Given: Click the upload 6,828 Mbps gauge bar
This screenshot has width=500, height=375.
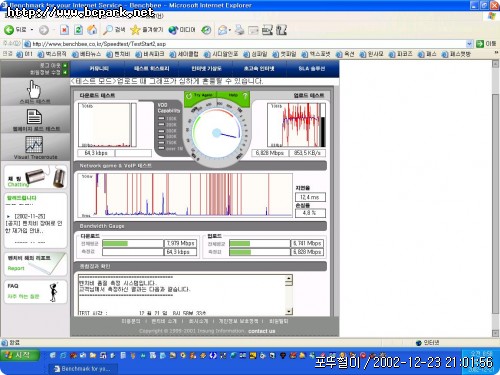Looking at the screenshot, I should pos(240,252).
